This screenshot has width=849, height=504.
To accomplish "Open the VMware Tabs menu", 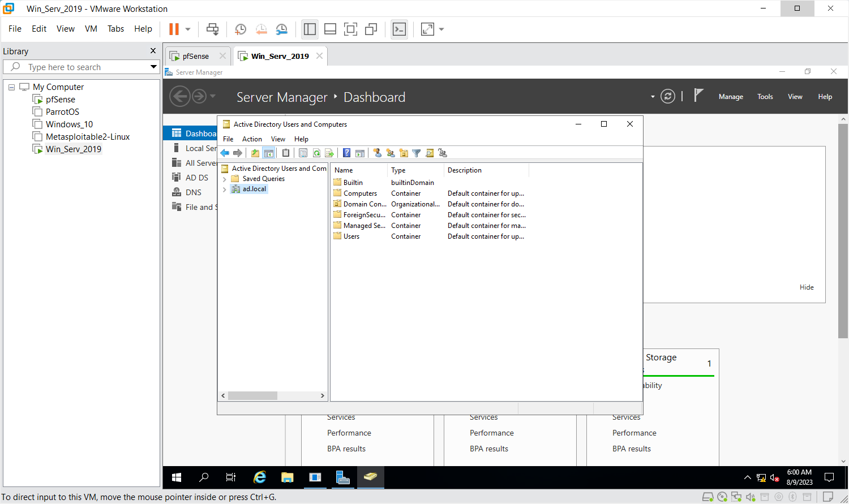I will pos(115,29).
